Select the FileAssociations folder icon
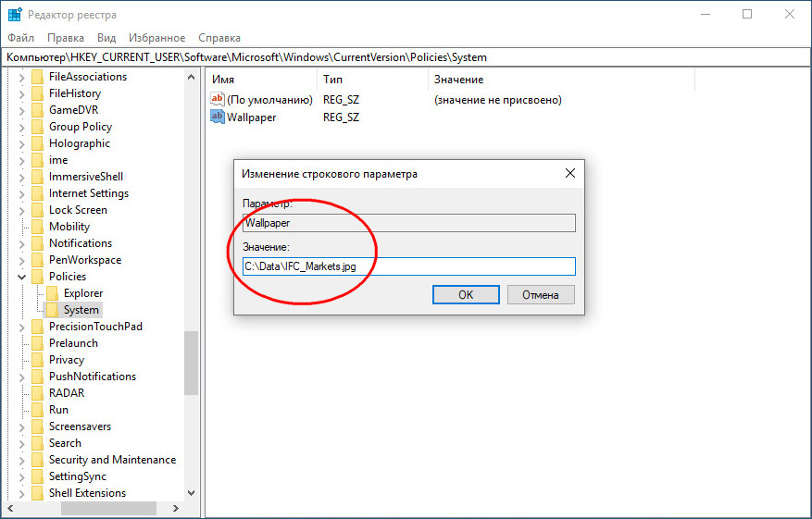Viewport: 812px width, 519px height. [x=37, y=77]
